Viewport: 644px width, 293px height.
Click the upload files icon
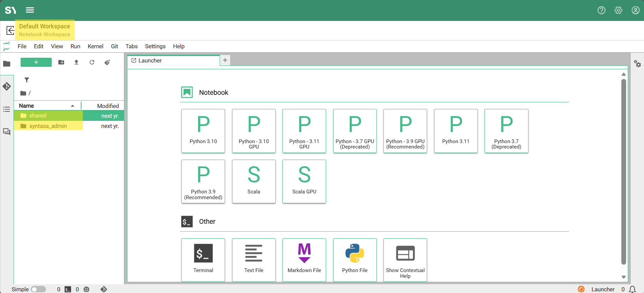(76, 62)
